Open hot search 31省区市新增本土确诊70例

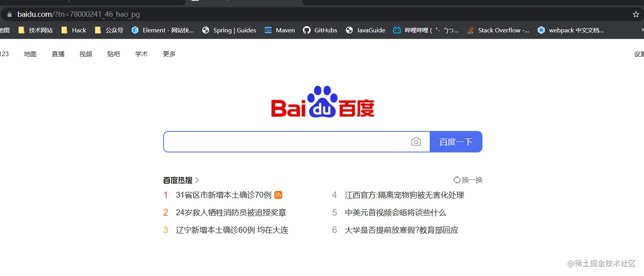click(x=224, y=195)
